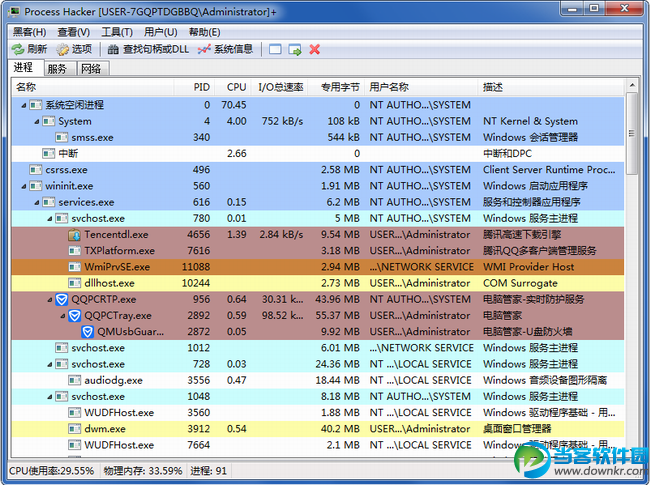This screenshot has height=485, width=650.
Task: Collapse the QQPCTray.exe tree node
Action: [63, 316]
